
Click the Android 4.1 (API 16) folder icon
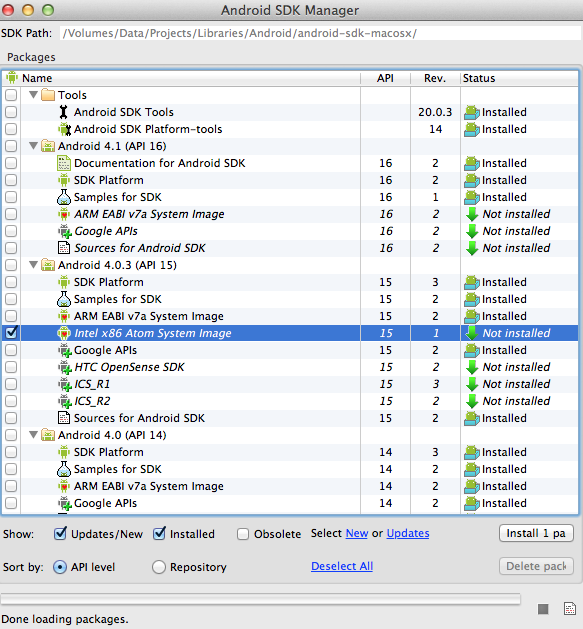pos(48,146)
